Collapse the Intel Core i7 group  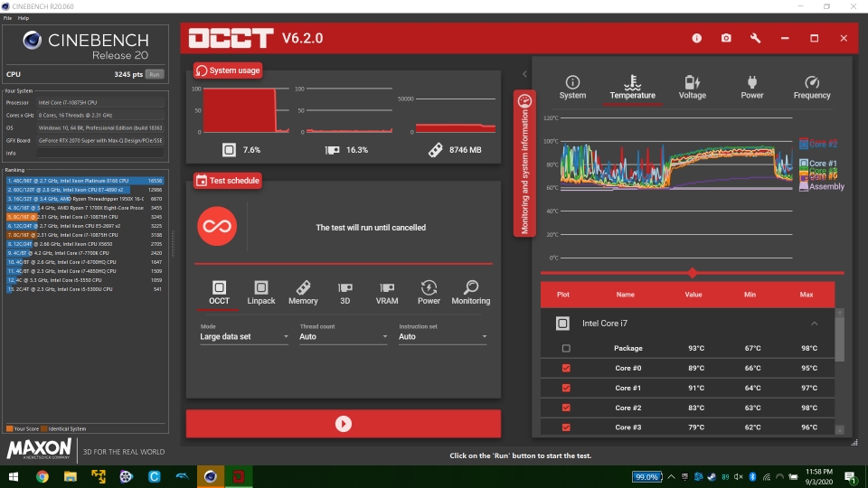tap(814, 324)
